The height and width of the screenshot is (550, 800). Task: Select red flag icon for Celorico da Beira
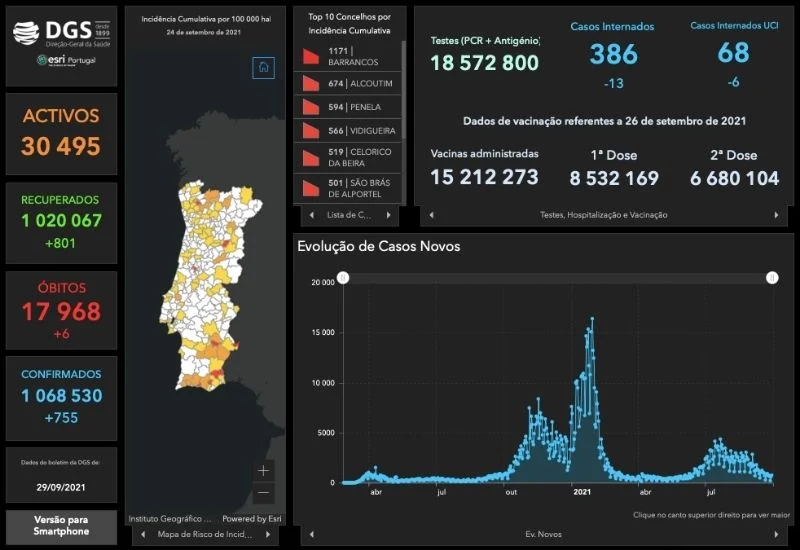[310, 158]
